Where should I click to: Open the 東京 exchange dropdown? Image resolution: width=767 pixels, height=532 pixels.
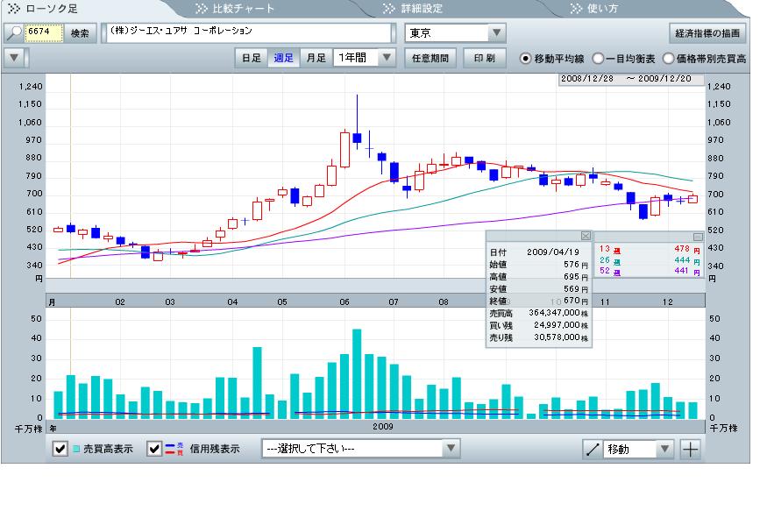click(x=496, y=33)
